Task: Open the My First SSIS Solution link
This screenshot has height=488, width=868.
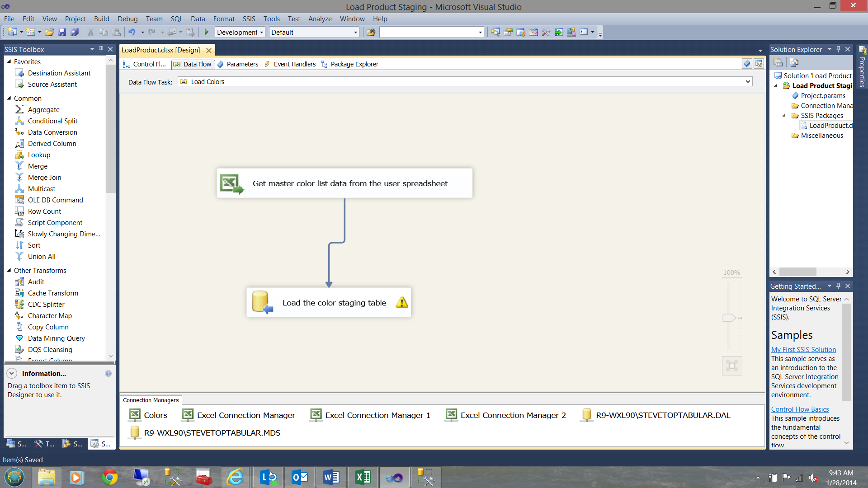Action: [x=803, y=350]
